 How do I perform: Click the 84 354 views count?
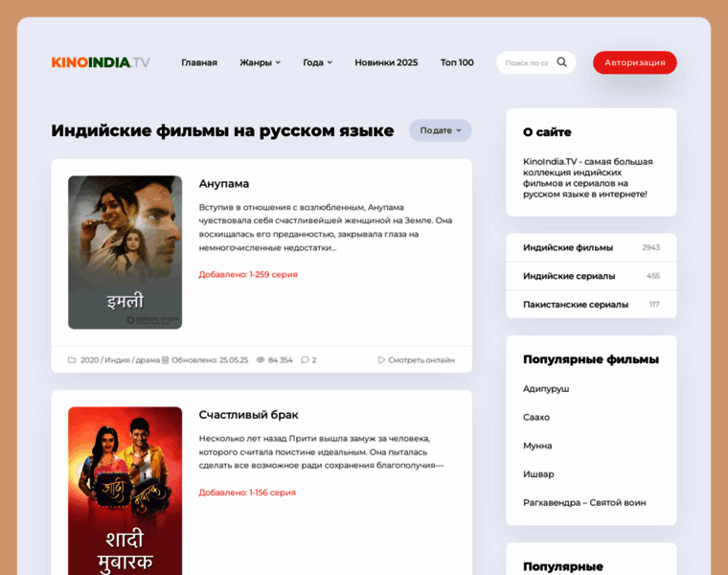(x=281, y=360)
